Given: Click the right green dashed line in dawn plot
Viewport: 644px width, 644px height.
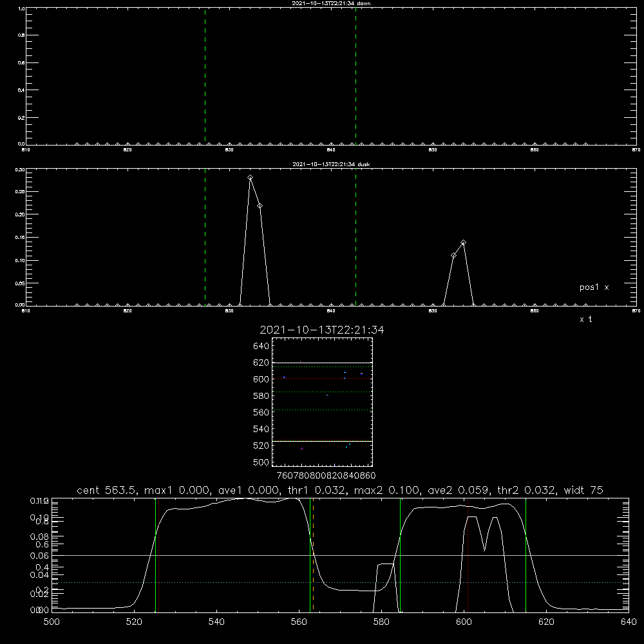Looking at the screenshot, I should pos(355,76).
